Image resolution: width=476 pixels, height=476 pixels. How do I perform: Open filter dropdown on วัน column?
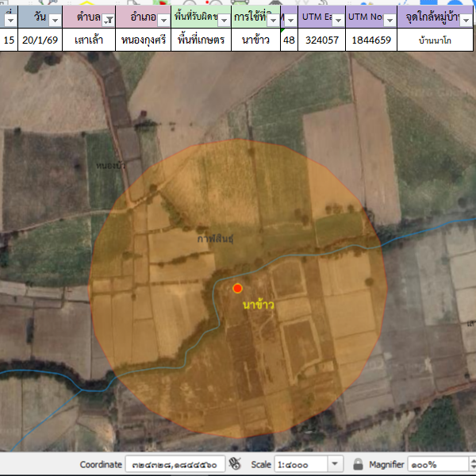point(56,19)
